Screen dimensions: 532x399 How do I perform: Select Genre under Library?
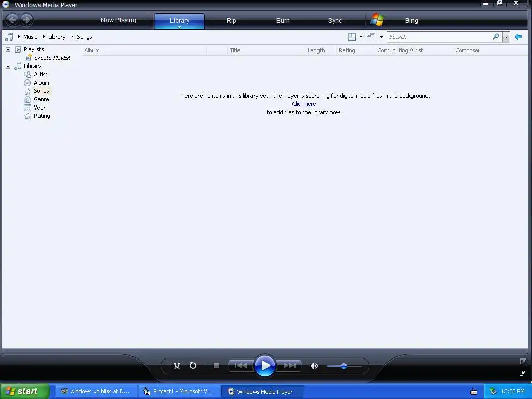point(42,99)
